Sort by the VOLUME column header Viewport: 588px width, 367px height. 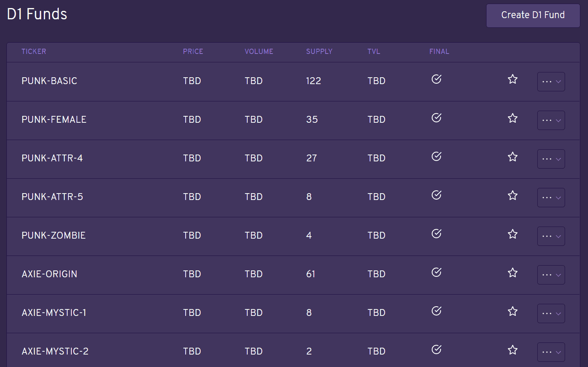coord(259,52)
